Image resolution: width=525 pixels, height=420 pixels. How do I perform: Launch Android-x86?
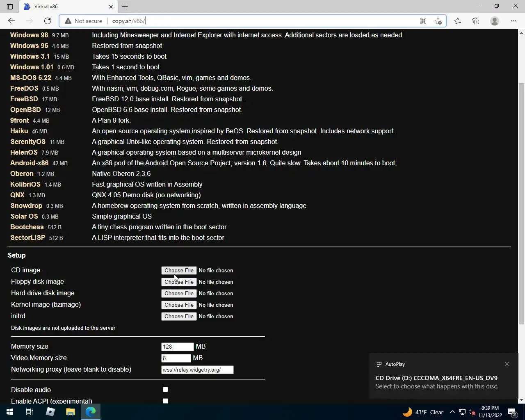pos(29,163)
